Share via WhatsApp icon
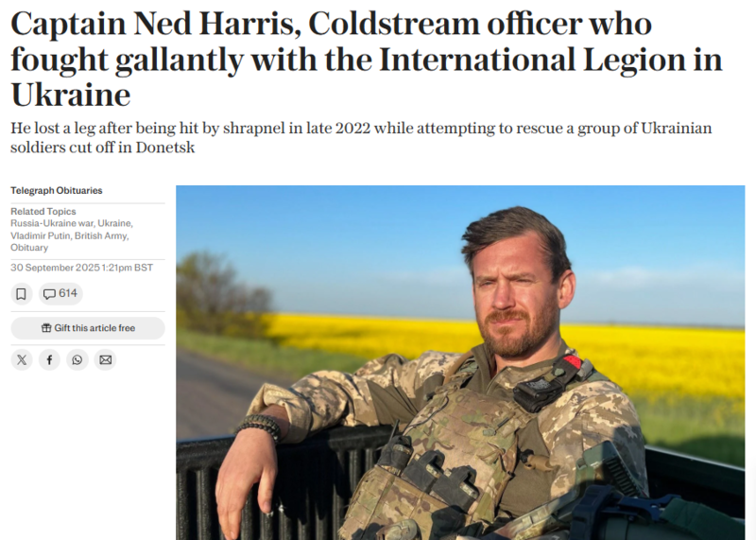This screenshot has width=756, height=540. point(77,360)
